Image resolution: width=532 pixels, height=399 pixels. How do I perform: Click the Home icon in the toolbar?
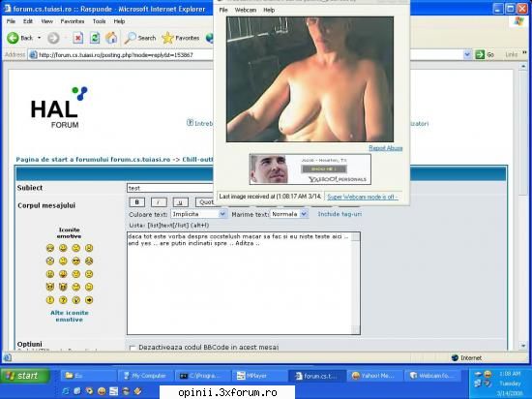tap(111, 38)
